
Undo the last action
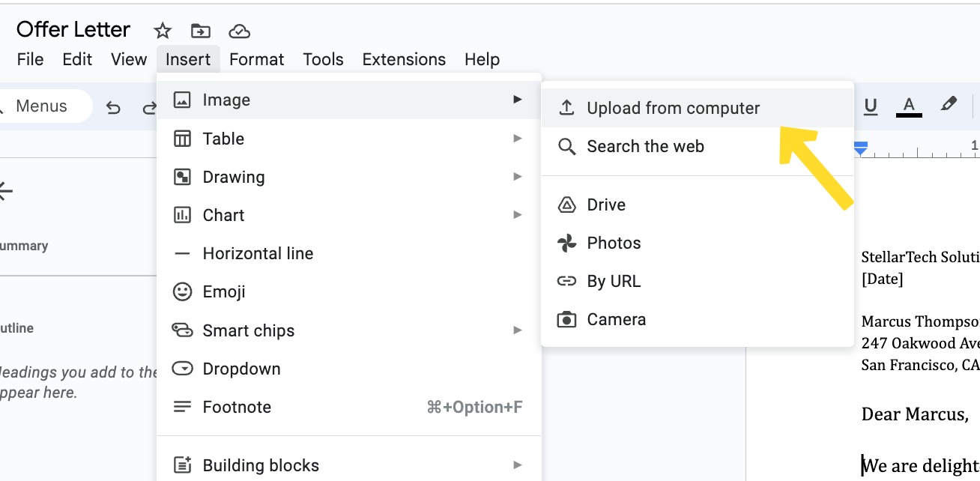[x=113, y=108]
